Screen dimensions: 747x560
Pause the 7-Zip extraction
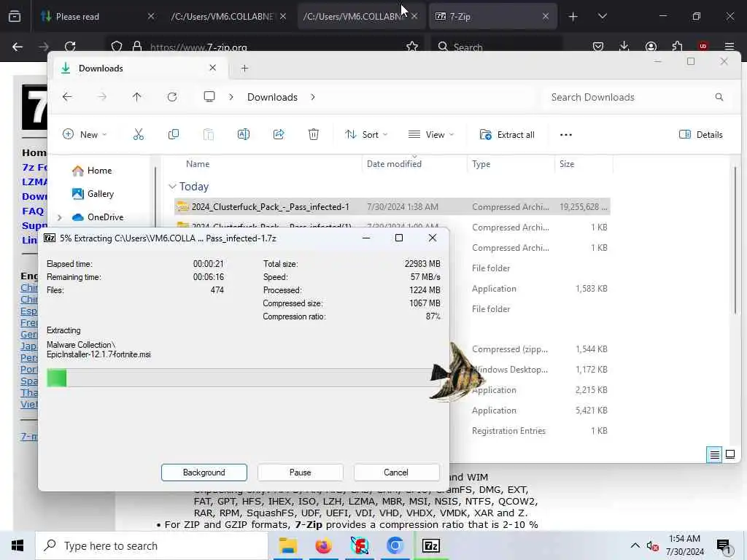point(300,472)
